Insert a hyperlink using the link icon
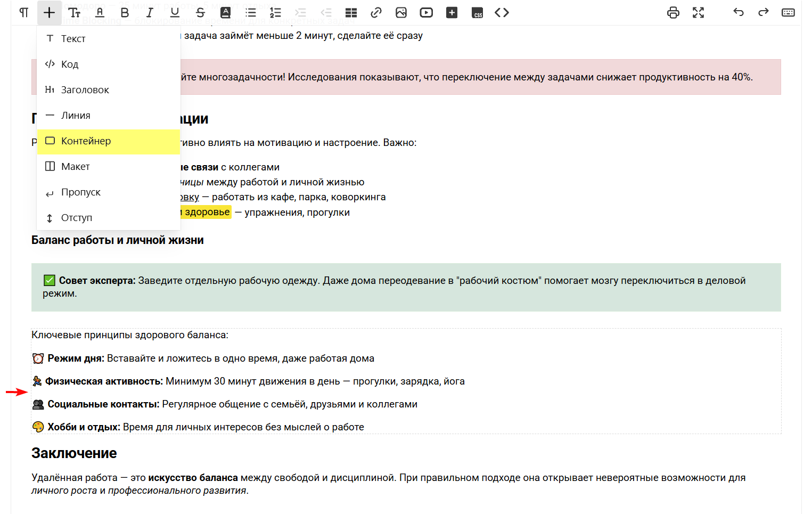 click(x=376, y=13)
